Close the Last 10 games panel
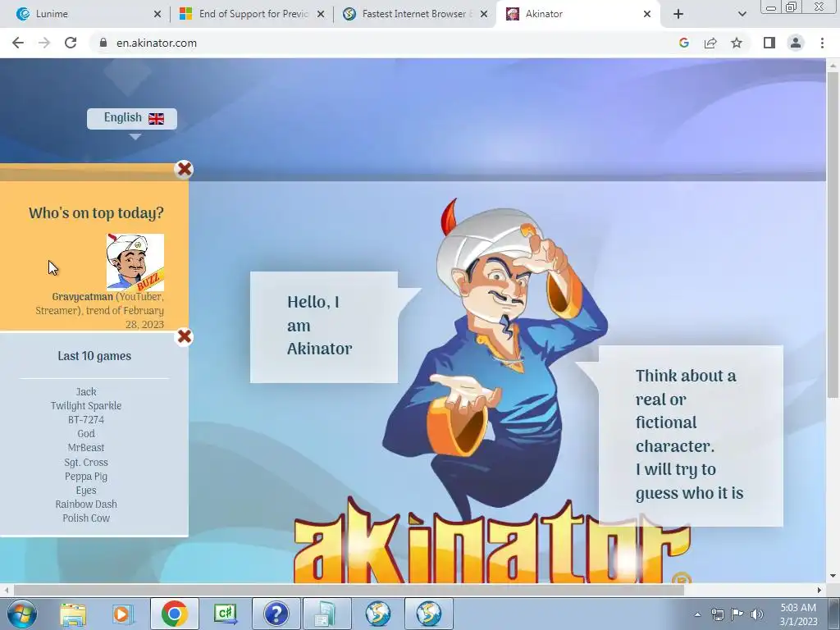The height and width of the screenshot is (630, 840). (x=184, y=337)
